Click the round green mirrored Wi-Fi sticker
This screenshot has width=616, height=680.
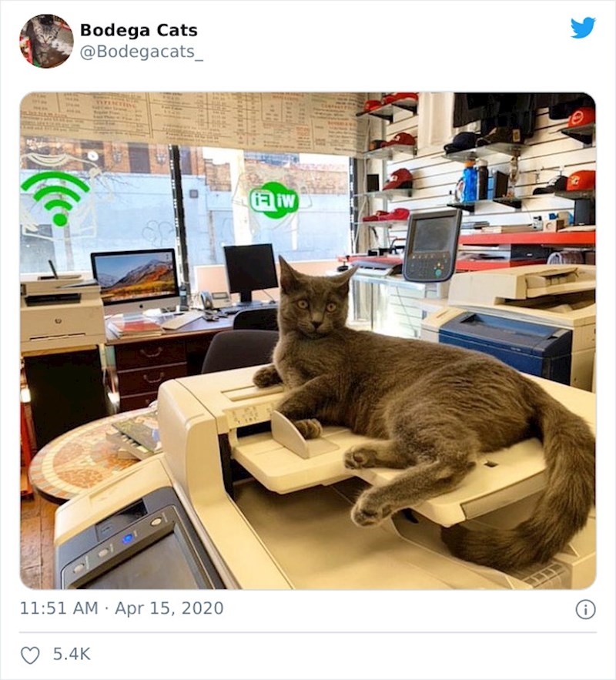pyautogui.click(x=274, y=200)
